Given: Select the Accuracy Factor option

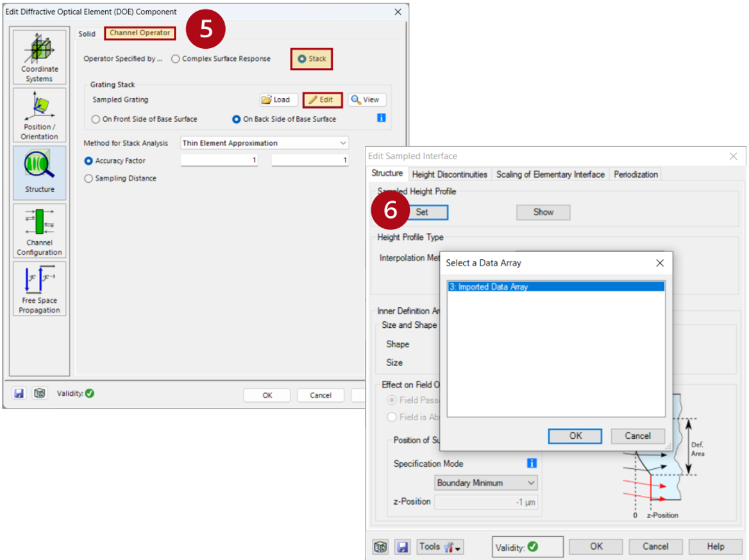Looking at the screenshot, I should [x=115, y=161].
